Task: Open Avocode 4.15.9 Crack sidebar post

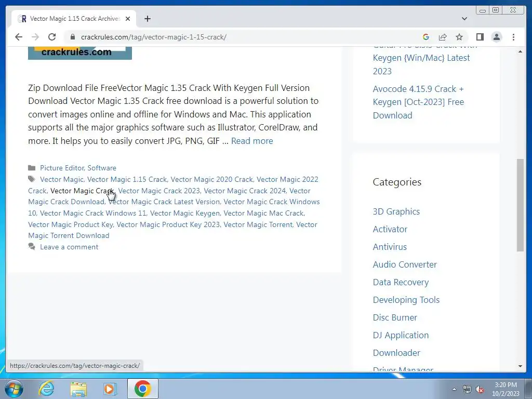Action: (418, 102)
